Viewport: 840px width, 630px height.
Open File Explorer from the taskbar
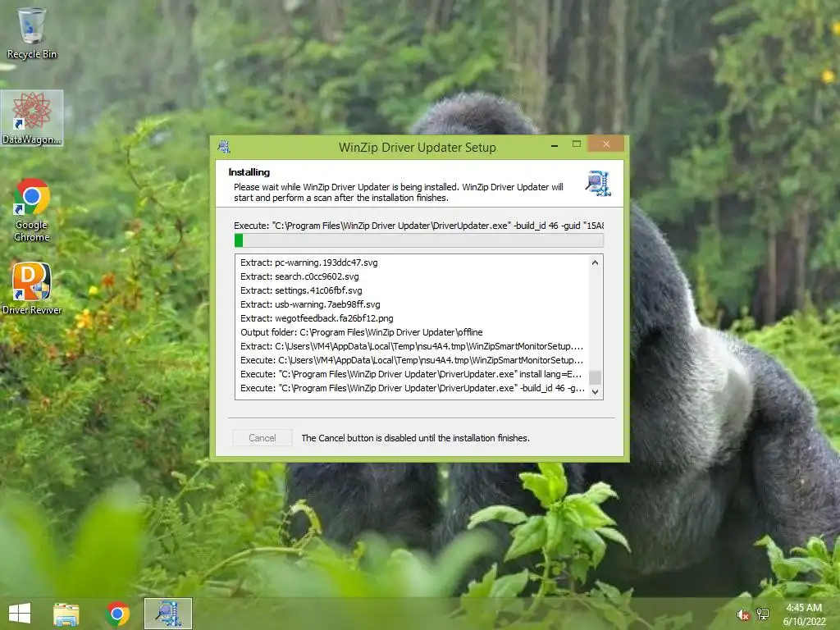pyautogui.click(x=66, y=614)
